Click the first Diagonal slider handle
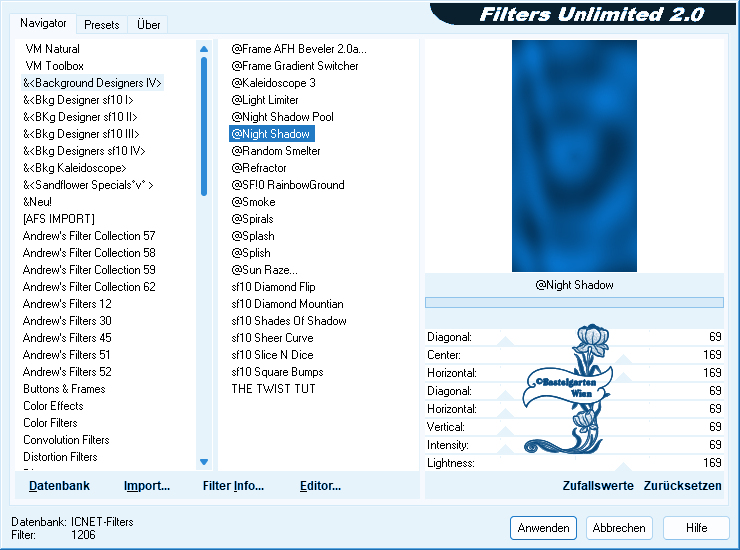The width and height of the screenshot is (740, 550). click(x=505, y=341)
